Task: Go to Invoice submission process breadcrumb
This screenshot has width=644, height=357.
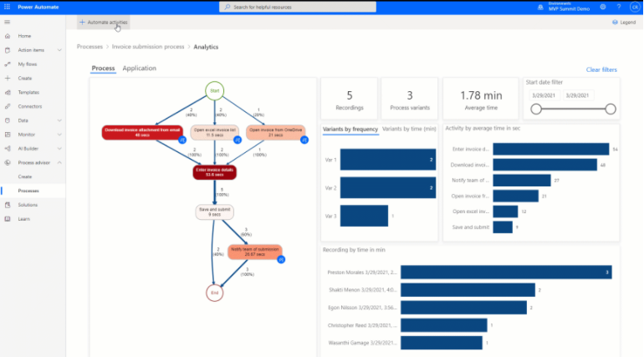Action: coord(148,47)
